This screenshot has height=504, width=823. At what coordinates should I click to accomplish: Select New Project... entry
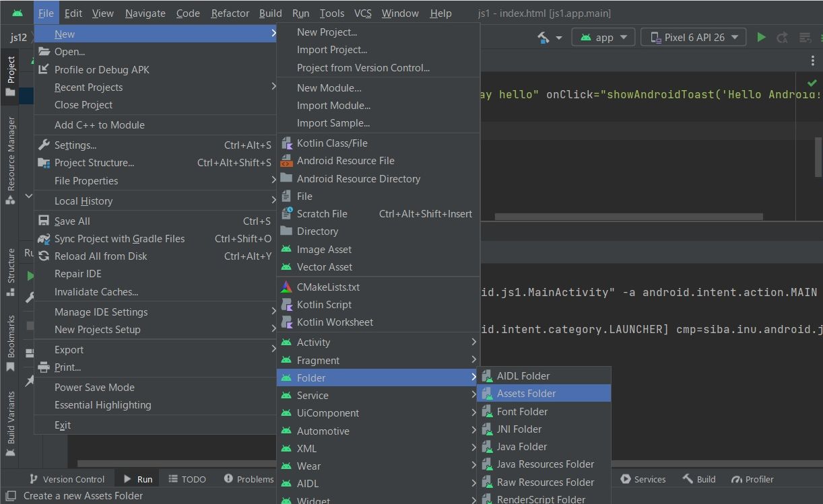[378, 32]
